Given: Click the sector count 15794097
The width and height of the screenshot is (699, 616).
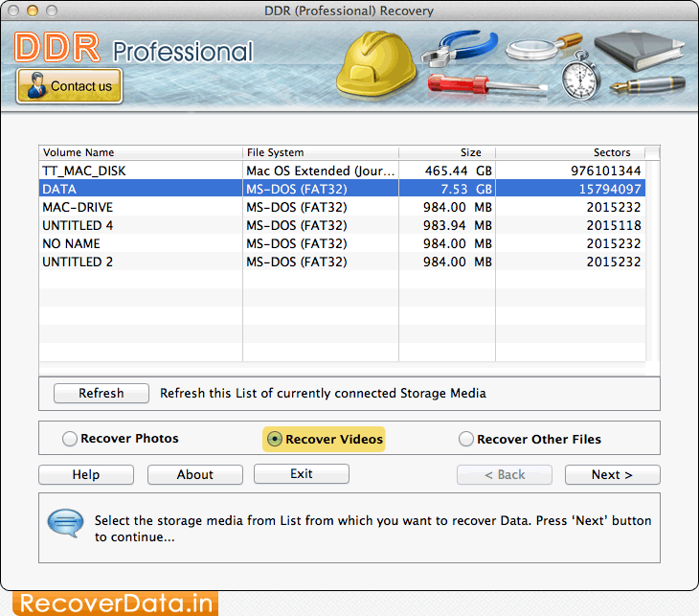Looking at the screenshot, I should tap(610, 189).
